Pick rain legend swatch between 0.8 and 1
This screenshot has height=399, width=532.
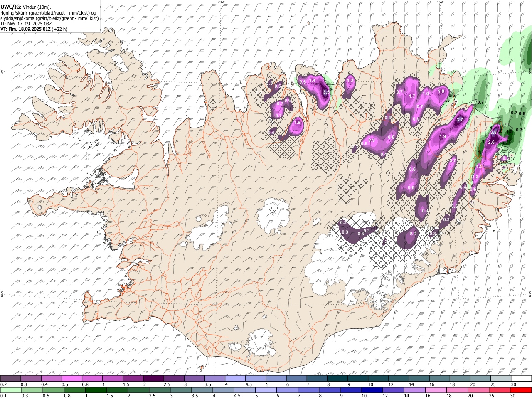(x=75, y=390)
